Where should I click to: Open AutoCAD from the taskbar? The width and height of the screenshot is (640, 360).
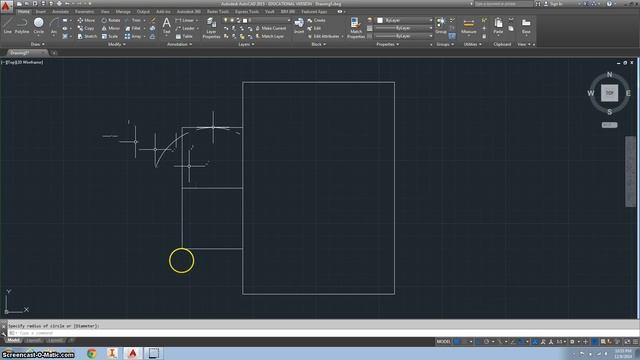point(133,353)
